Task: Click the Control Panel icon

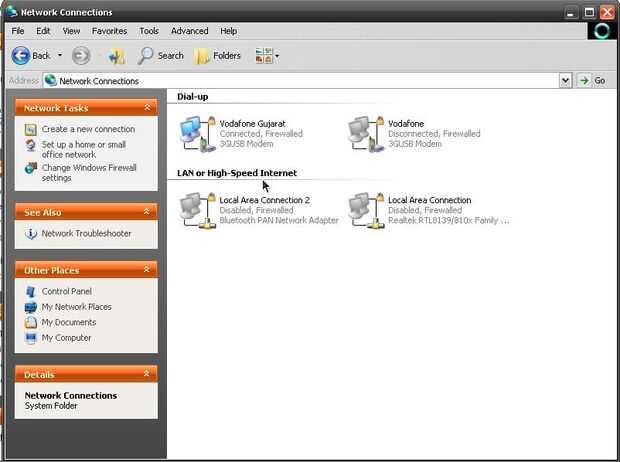Action: coord(30,292)
